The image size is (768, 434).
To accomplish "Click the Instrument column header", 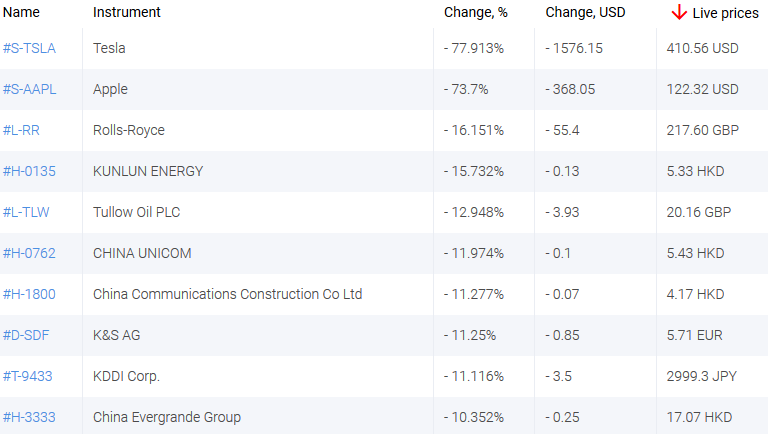I will (127, 13).
